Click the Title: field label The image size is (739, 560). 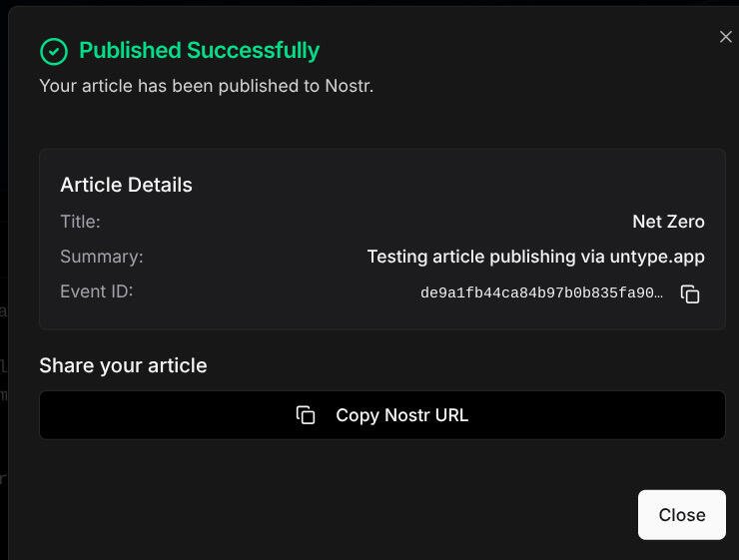click(80, 222)
